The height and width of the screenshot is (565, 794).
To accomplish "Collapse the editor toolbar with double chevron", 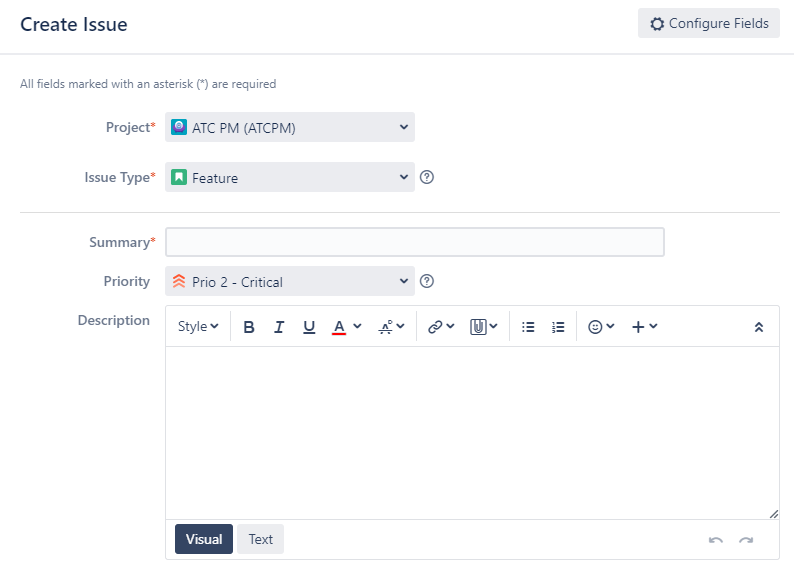I will [x=759, y=327].
